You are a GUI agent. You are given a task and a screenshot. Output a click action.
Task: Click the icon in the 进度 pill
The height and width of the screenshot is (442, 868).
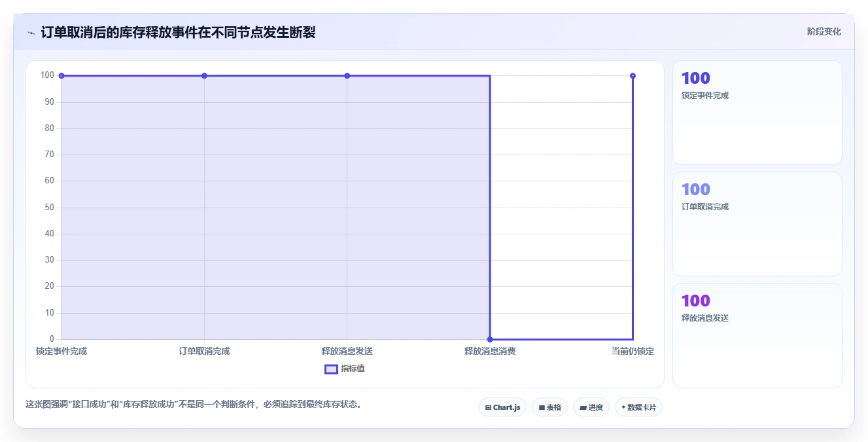583,407
